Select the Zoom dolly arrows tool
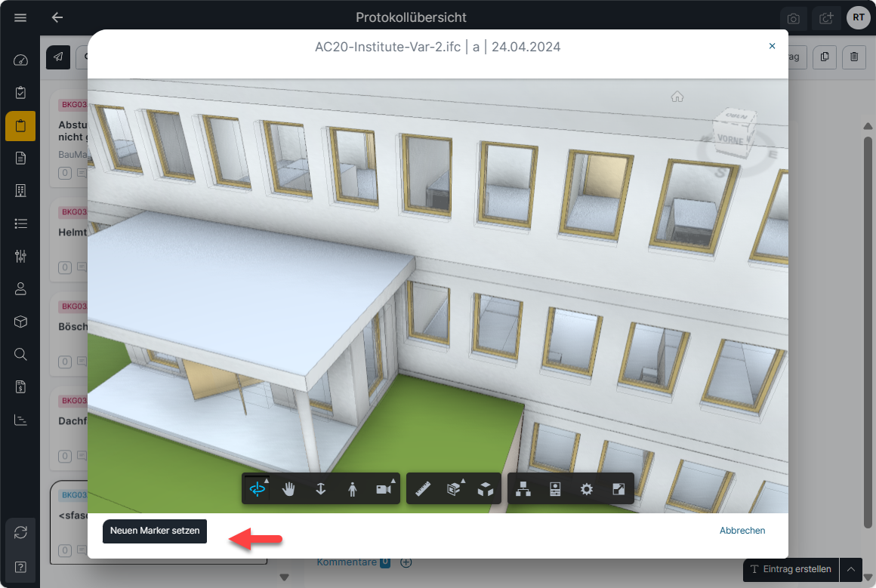876x588 pixels. point(321,489)
